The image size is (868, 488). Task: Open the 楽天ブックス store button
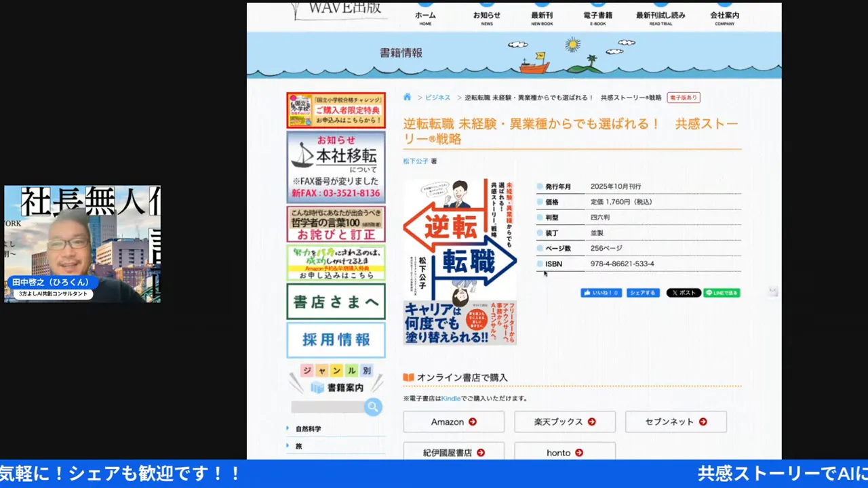(564, 422)
